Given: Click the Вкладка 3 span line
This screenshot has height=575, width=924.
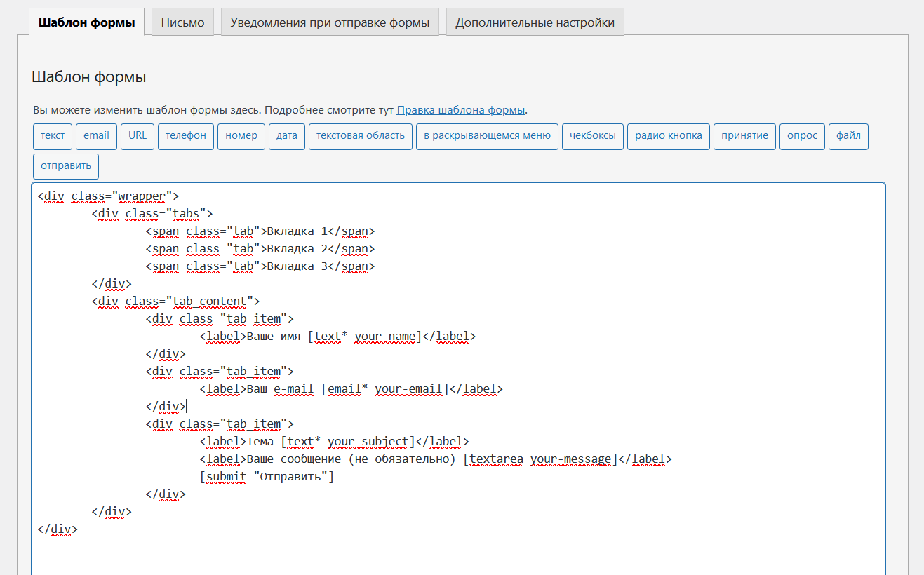Looking at the screenshot, I should pyautogui.click(x=260, y=266).
